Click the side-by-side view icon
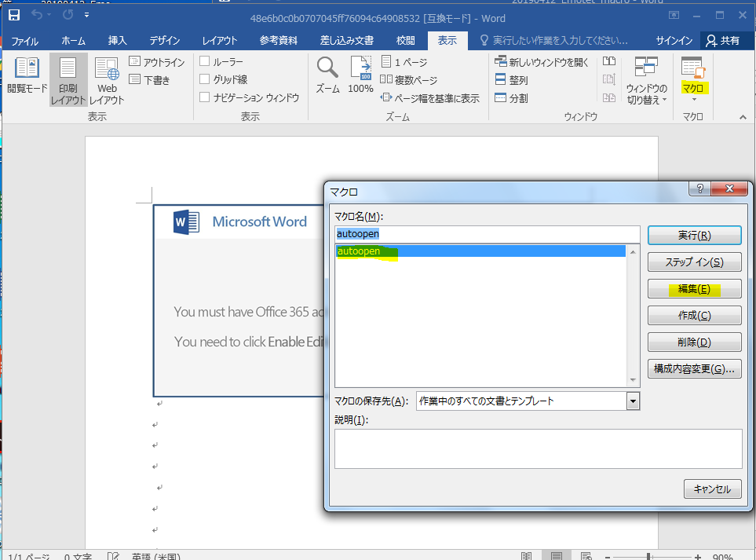Viewport: 756px width, 560px height. pyautogui.click(x=609, y=61)
